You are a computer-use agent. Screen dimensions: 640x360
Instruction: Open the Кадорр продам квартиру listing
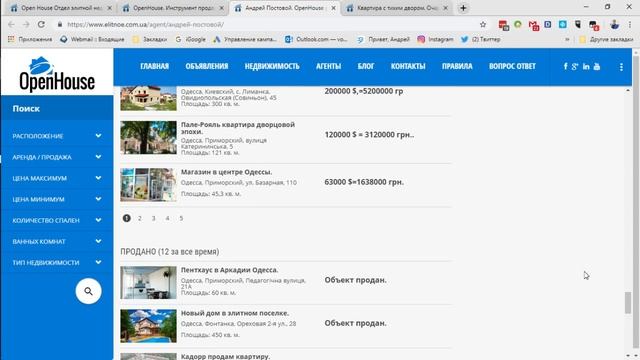click(x=225, y=356)
